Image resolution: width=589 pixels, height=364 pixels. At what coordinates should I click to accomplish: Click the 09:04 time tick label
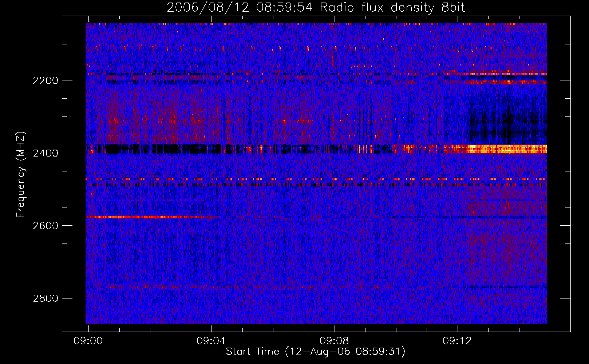point(211,341)
